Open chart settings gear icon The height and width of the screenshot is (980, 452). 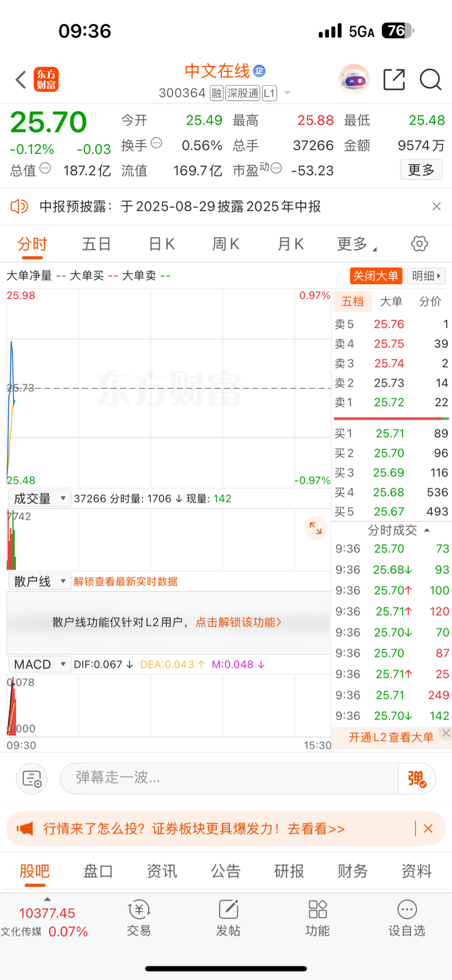point(419,244)
